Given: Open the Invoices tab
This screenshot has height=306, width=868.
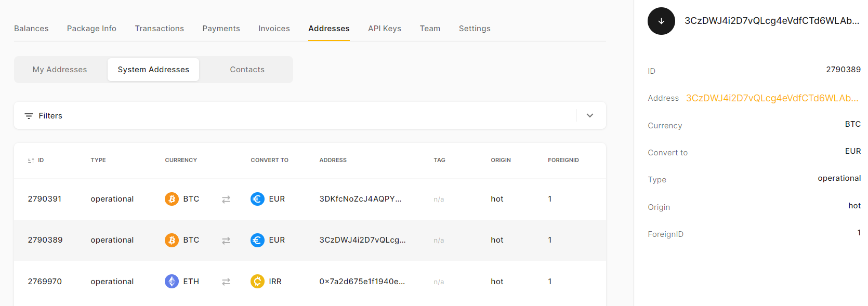Looking at the screenshot, I should click(x=274, y=29).
